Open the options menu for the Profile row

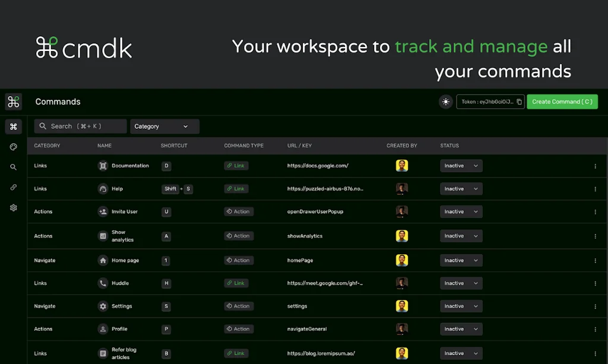(596, 329)
